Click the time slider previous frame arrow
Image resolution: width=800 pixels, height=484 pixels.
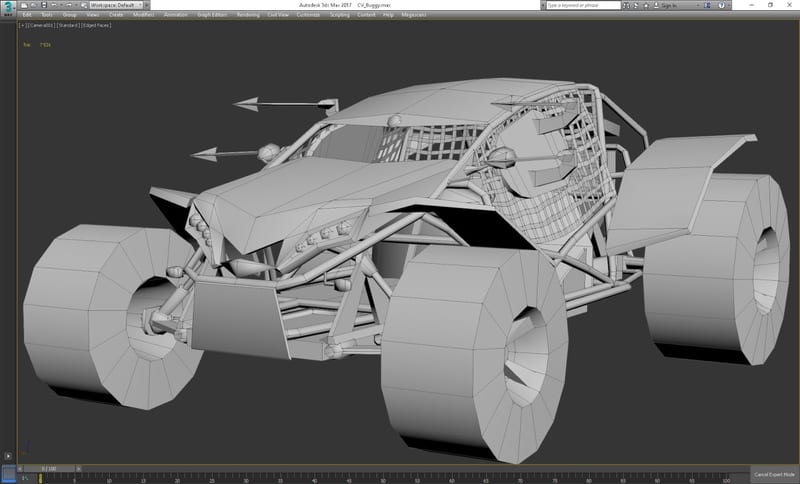click(x=20, y=468)
